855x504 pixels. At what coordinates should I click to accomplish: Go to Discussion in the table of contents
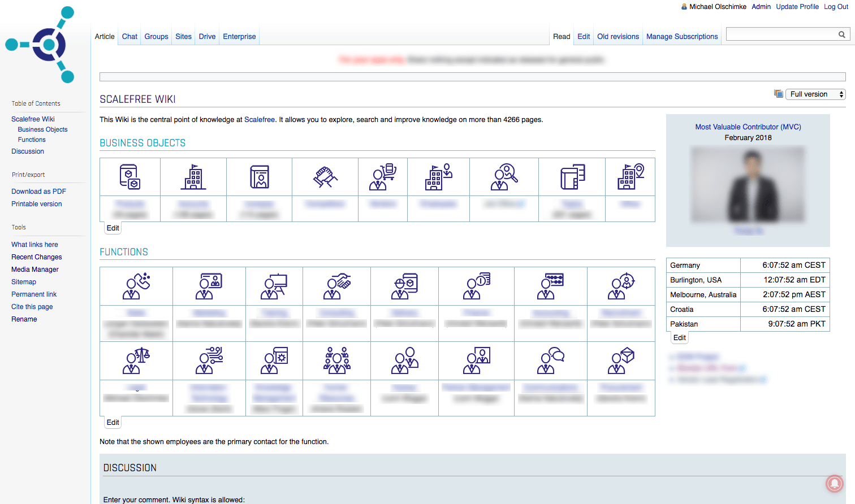coord(28,151)
